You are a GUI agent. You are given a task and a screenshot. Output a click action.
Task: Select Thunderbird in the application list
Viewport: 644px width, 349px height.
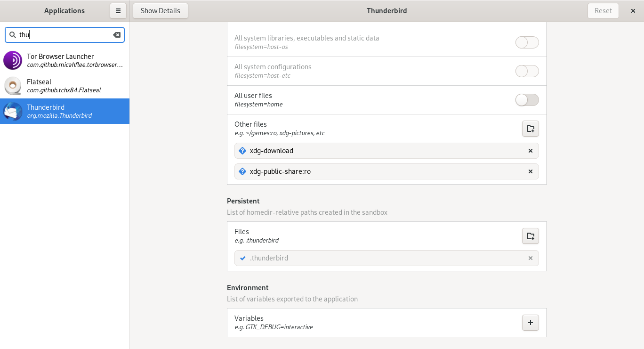pos(64,111)
